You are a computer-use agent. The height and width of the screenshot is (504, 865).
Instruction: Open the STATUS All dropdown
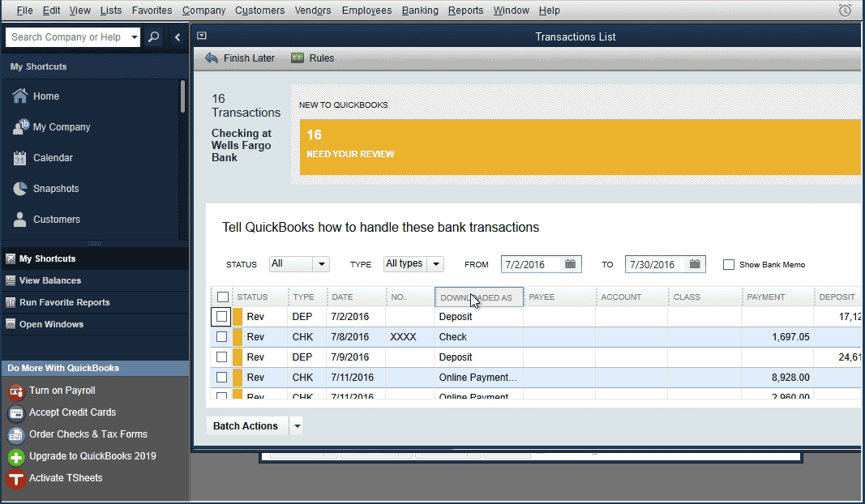tap(300, 264)
